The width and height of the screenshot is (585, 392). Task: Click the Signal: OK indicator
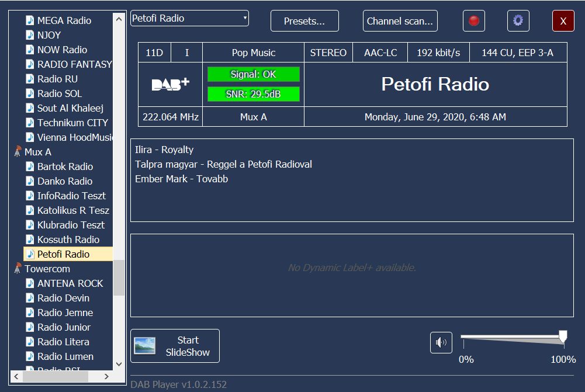(x=253, y=74)
